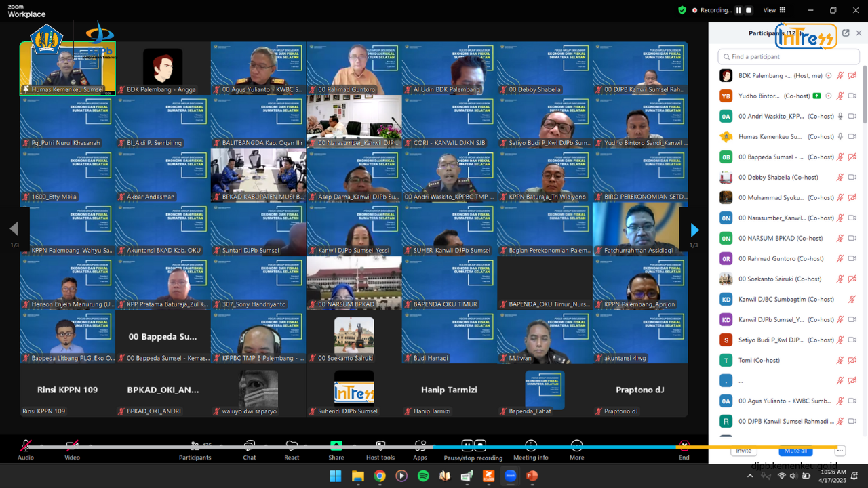
Task: Open Google Chrome from taskbar
Action: 380,476
